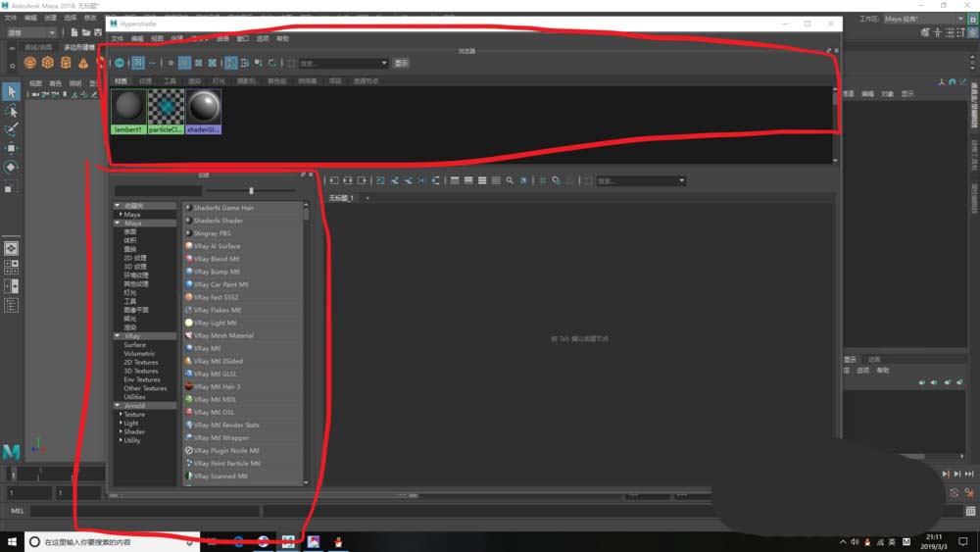The image size is (980, 552).
Task: Select VRay Surface category
Action: pyautogui.click(x=134, y=345)
